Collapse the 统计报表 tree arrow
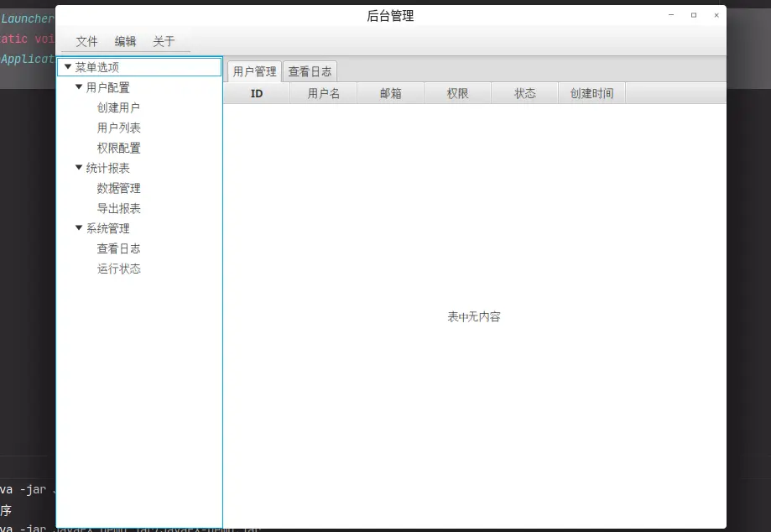 79,168
